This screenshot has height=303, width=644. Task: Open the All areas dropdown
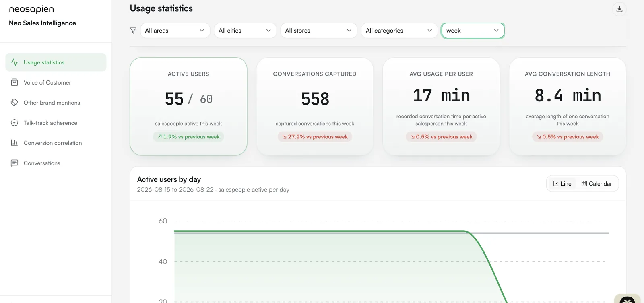point(175,31)
